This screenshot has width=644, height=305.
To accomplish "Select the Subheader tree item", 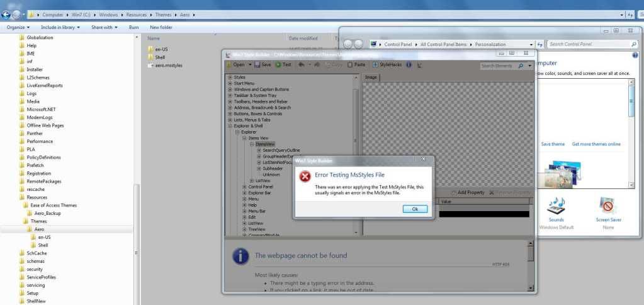I will tap(273, 168).
